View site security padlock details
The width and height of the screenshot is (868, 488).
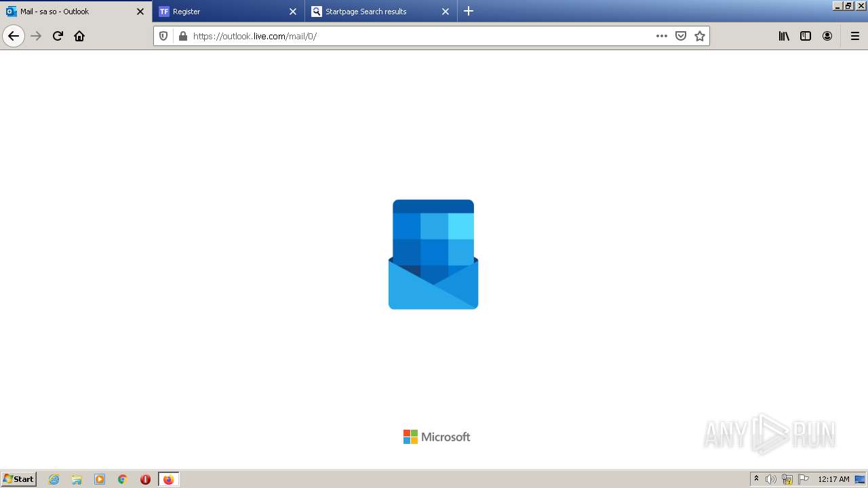[182, 36]
